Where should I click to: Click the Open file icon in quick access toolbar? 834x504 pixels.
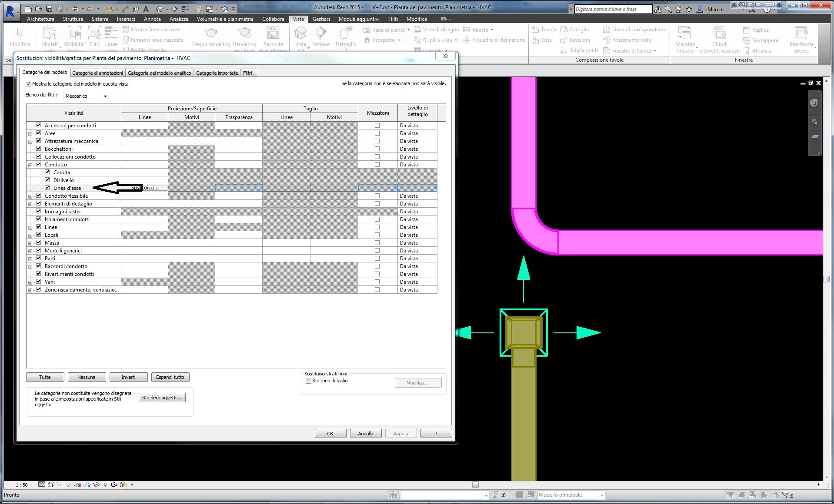point(38,9)
